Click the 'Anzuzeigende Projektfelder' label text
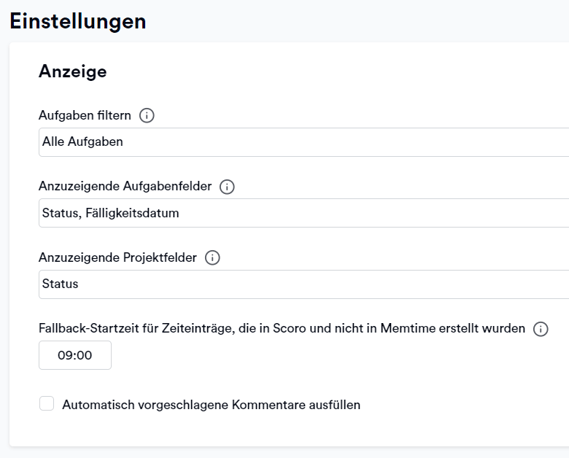Image resolution: width=569 pixels, height=458 pixels. tap(118, 257)
